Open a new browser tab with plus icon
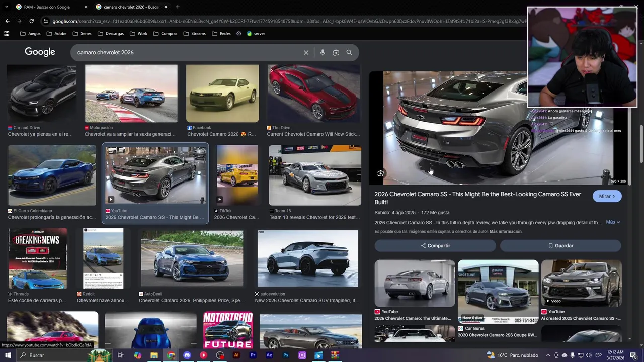This screenshot has width=644, height=362. pyautogui.click(x=178, y=7)
